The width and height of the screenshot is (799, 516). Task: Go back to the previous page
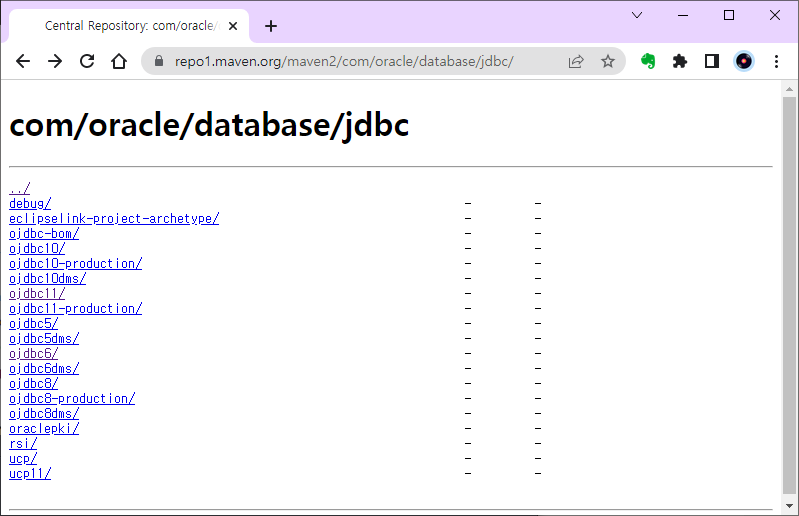pyautogui.click(x=23, y=62)
